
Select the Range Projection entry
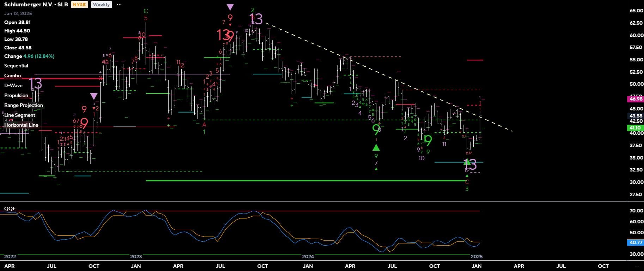coord(24,105)
